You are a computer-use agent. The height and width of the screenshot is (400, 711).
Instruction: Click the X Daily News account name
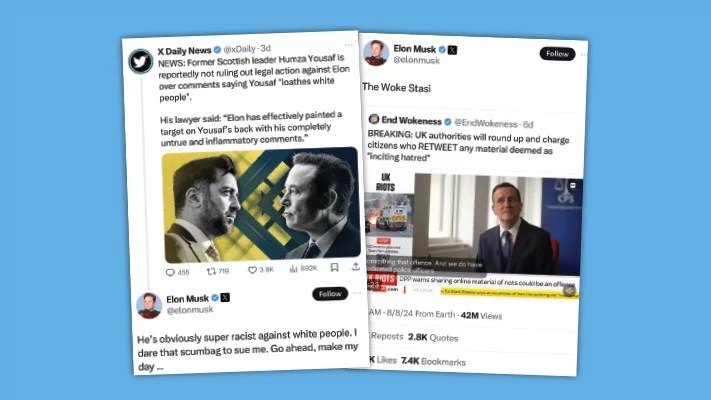(x=185, y=50)
